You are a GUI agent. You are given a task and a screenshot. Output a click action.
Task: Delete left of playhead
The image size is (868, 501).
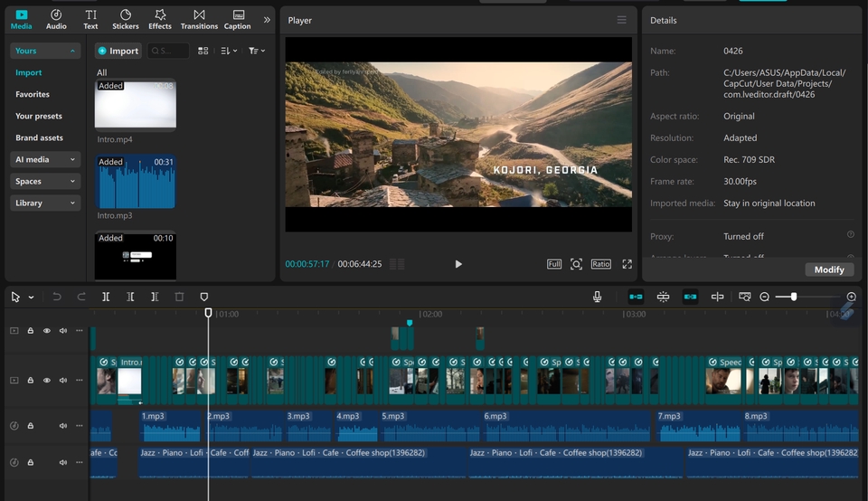pos(130,297)
